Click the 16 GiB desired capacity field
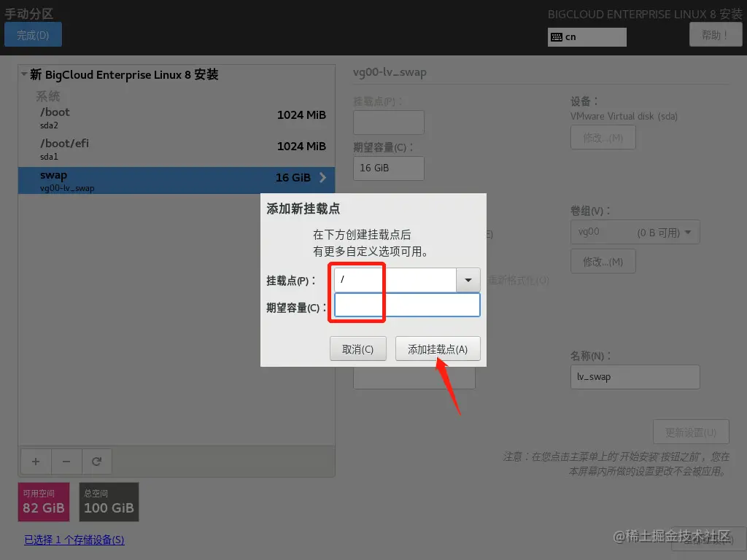The image size is (747, 560). pyautogui.click(x=389, y=168)
